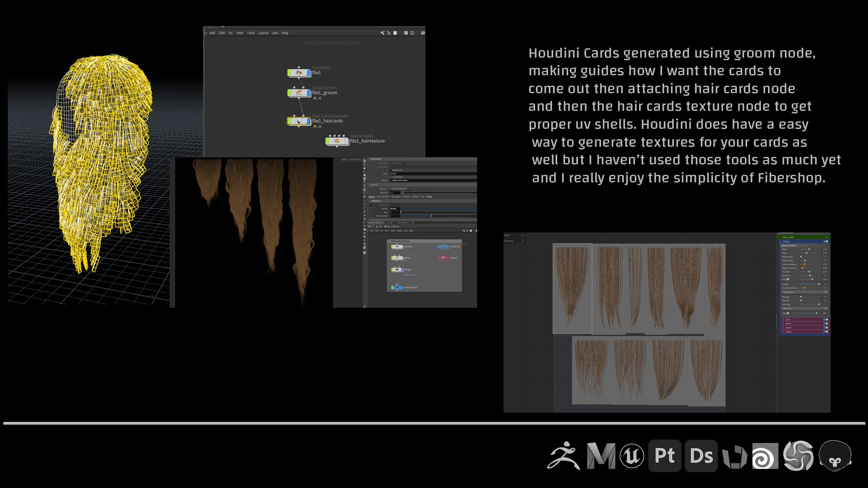Toggle blue display flag on file1 node
Screen dimensions: 868x488
309,72
